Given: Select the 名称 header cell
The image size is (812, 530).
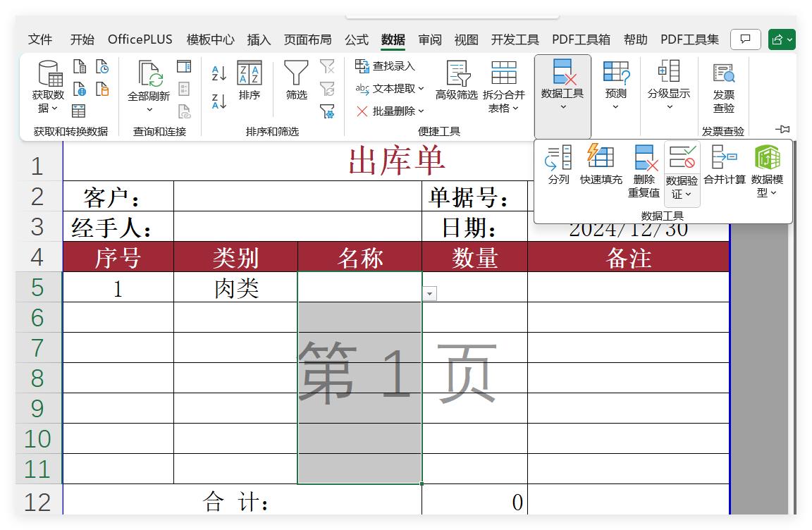Looking at the screenshot, I should point(360,257).
